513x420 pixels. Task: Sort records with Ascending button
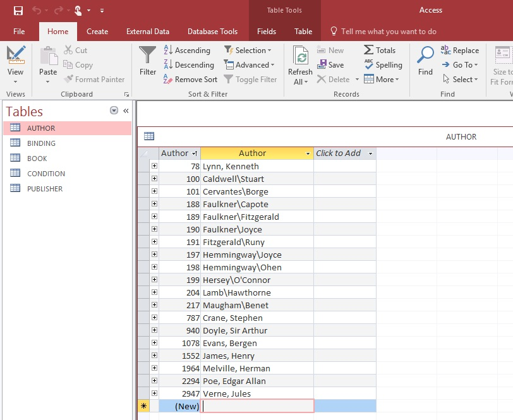click(x=187, y=51)
